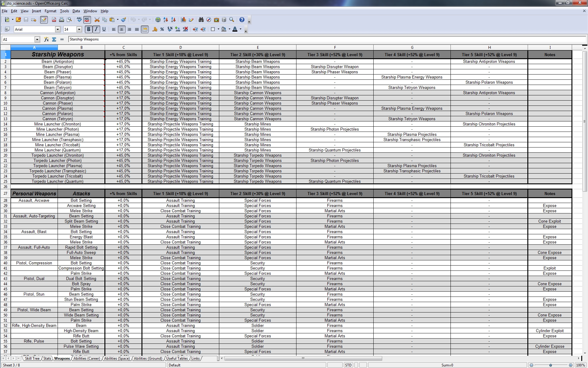The image size is (588, 368).
Task: Export directly as PDF
Action: [54, 20]
